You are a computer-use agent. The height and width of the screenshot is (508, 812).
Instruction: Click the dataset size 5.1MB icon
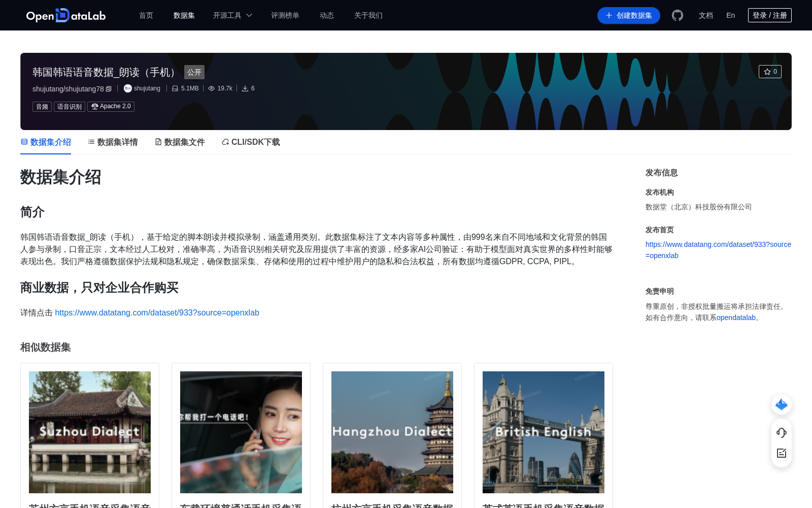pyautogui.click(x=175, y=88)
